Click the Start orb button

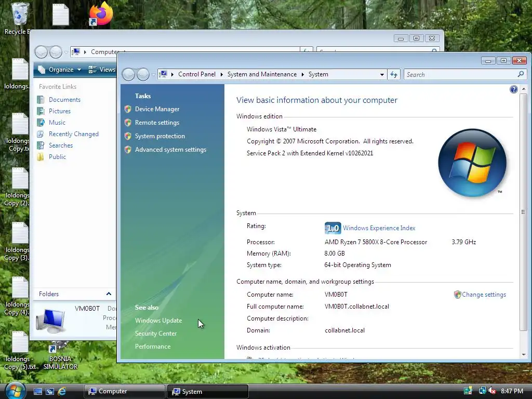[x=15, y=391]
